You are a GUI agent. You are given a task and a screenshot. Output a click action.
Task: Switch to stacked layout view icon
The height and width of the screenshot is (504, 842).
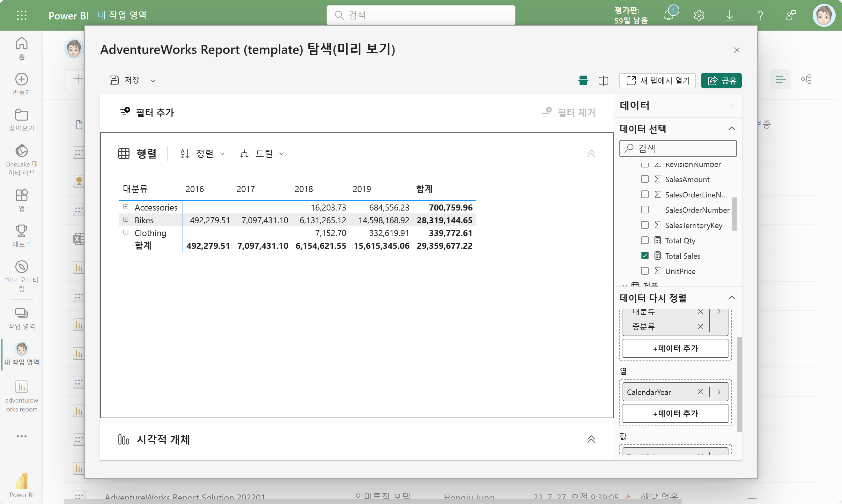click(583, 80)
